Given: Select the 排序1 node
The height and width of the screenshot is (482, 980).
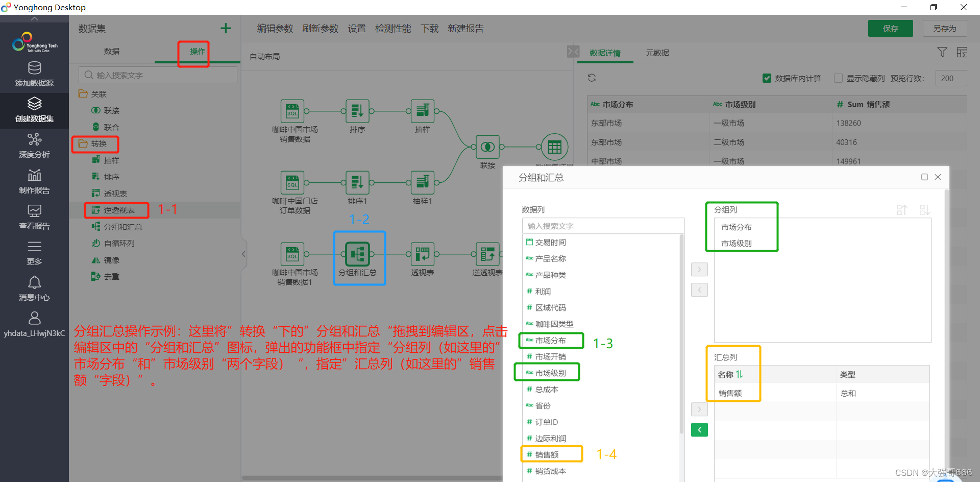Looking at the screenshot, I should pyautogui.click(x=357, y=182).
